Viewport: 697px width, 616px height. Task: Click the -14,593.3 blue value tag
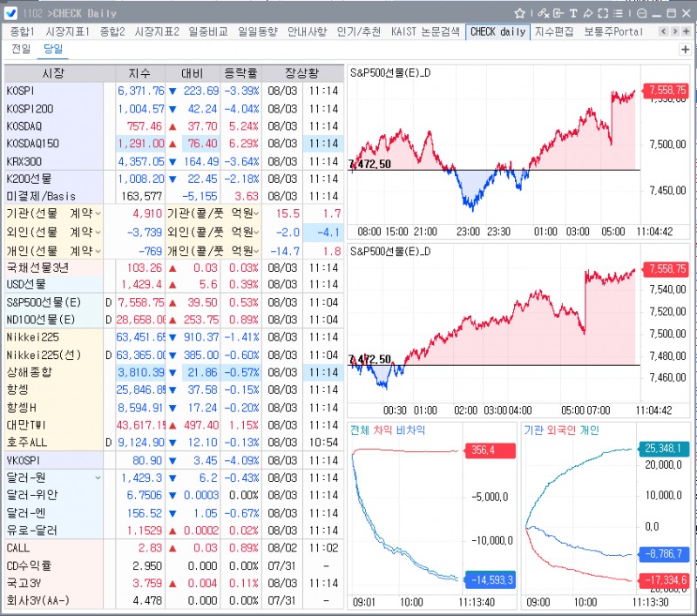coord(491,580)
